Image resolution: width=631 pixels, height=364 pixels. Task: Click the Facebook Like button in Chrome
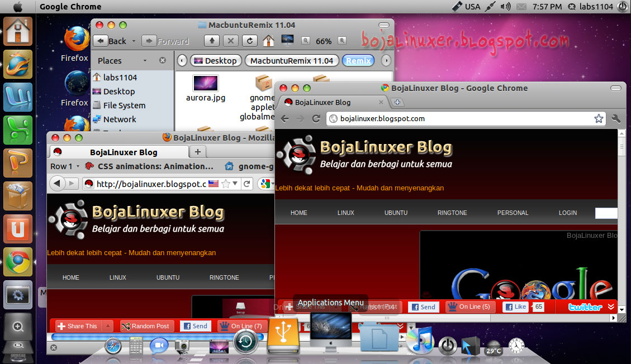[x=516, y=306]
